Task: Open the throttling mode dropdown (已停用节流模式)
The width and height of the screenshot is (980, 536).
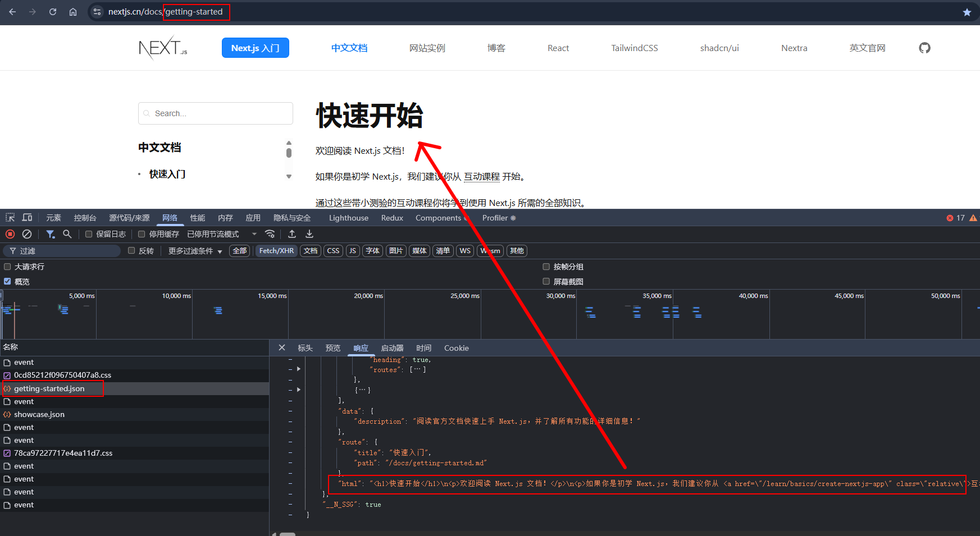Action: click(222, 234)
